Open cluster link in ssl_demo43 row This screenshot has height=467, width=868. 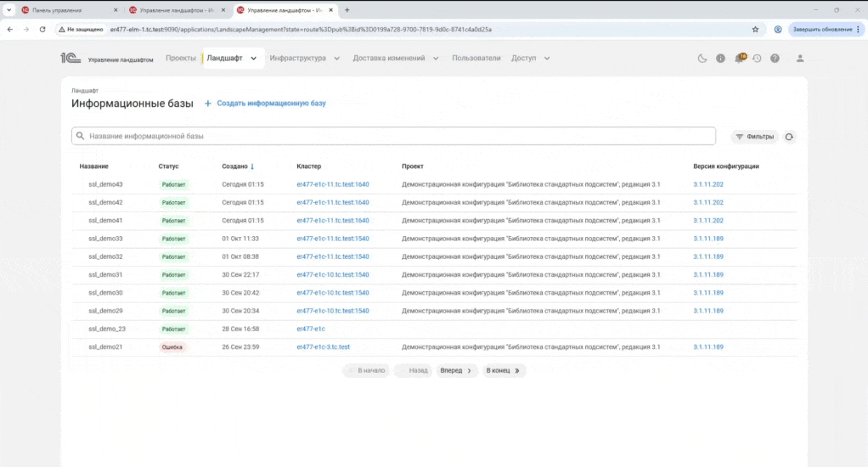coord(333,184)
